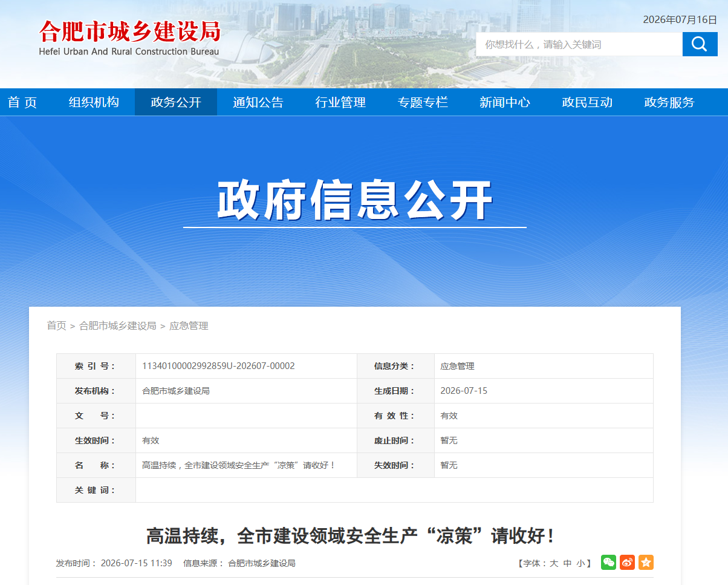Click the index number 11340100002992859U-202607-00002
This screenshot has width=728, height=585.
pos(218,366)
